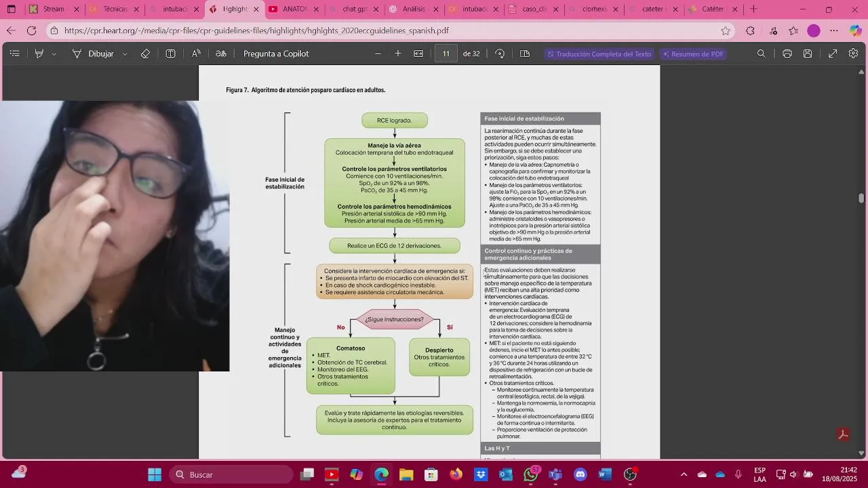Open Copilot sidebar in Edge
The width and height of the screenshot is (868, 488).
pyautogui.click(x=854, y=30)
